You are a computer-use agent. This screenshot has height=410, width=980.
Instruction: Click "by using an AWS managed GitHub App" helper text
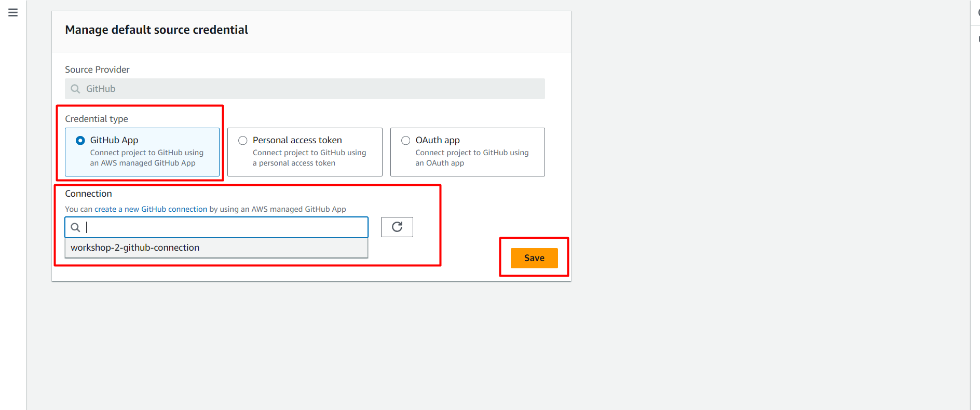(278, 209)
